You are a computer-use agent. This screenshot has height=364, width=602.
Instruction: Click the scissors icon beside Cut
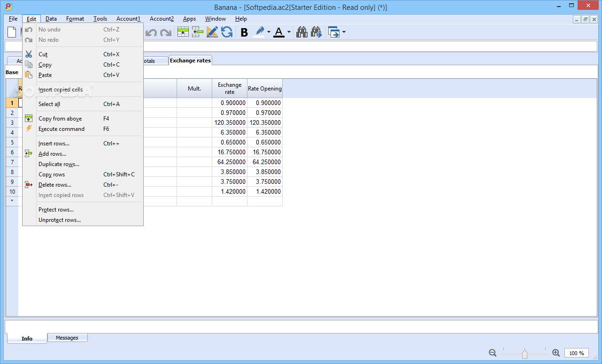tap(29, 54)
